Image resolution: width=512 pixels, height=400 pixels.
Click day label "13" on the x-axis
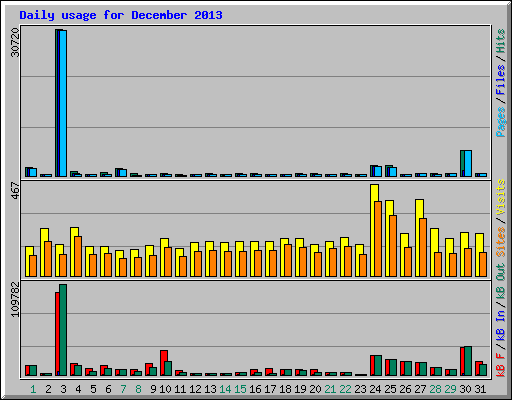click(210, 389)
